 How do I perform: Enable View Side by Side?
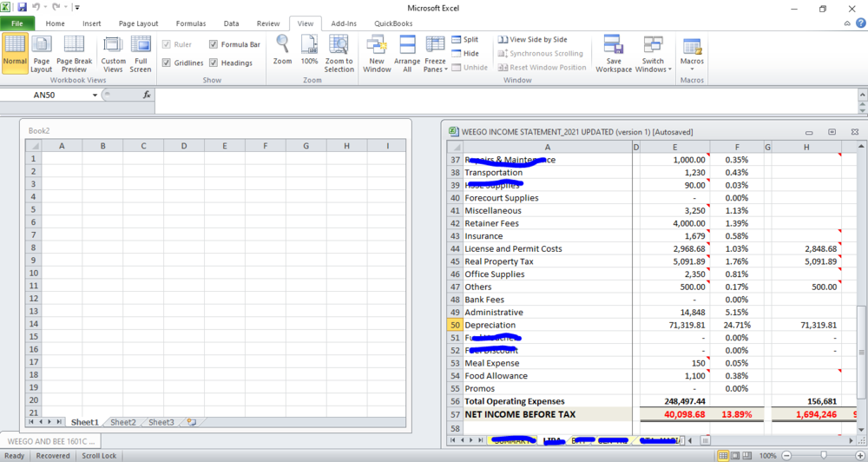[x=533, y=39]
